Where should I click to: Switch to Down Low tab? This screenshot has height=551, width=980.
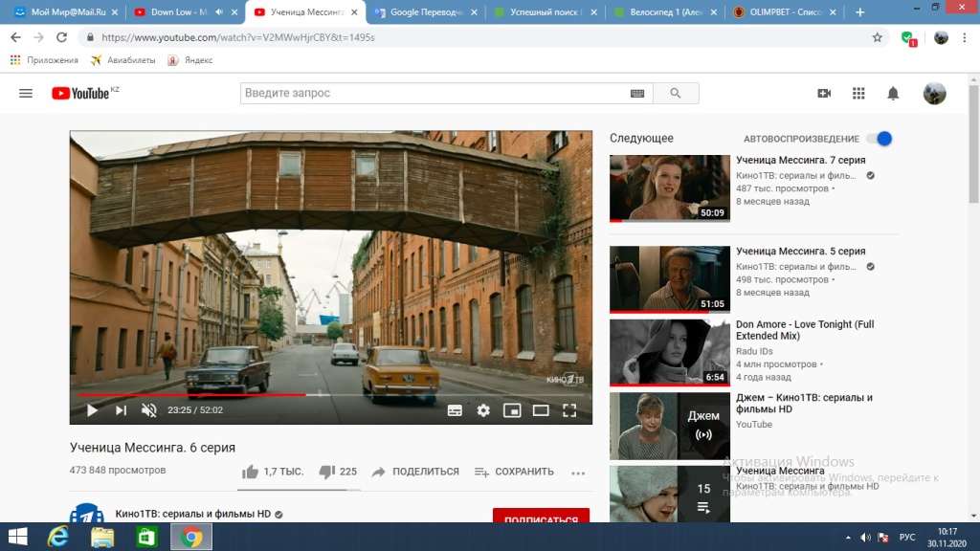(181, 11)
